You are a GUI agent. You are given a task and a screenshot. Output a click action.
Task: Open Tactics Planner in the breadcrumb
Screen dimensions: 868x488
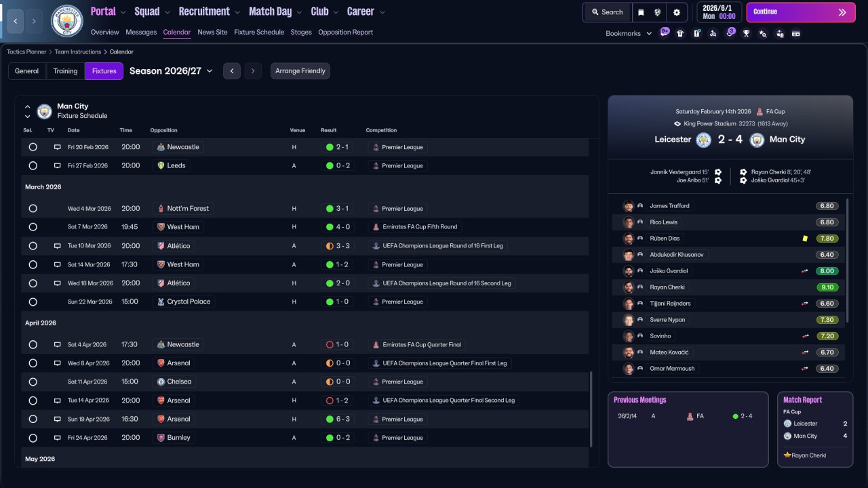26,52
